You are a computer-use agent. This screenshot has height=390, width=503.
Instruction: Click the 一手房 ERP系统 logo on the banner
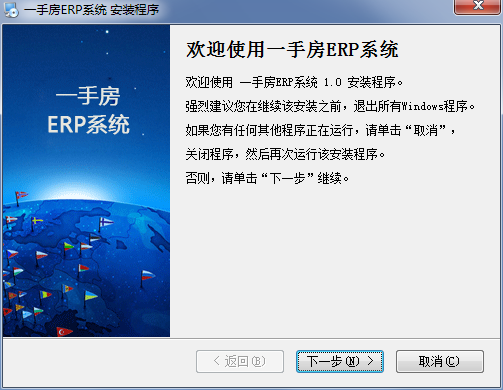point(88,110)
